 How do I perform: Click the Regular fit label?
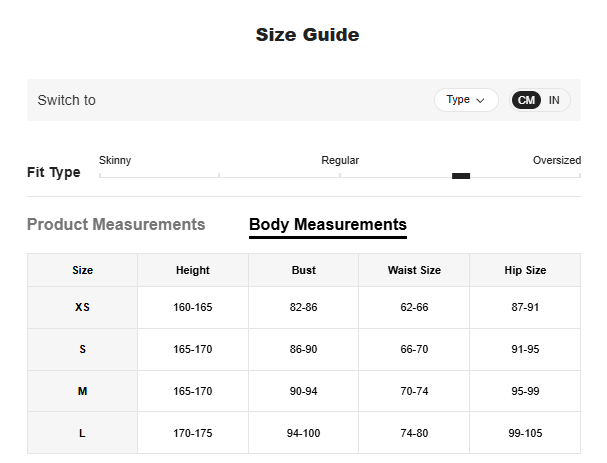tap(340, 160)
